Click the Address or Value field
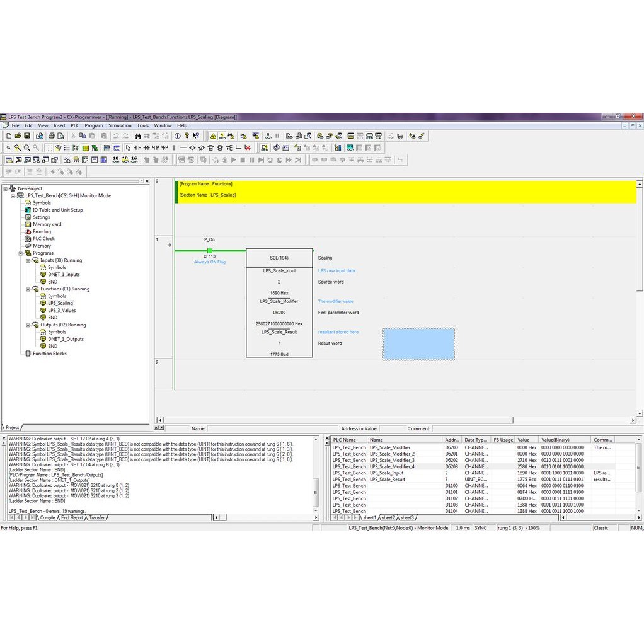 click(x=392, y=428)
